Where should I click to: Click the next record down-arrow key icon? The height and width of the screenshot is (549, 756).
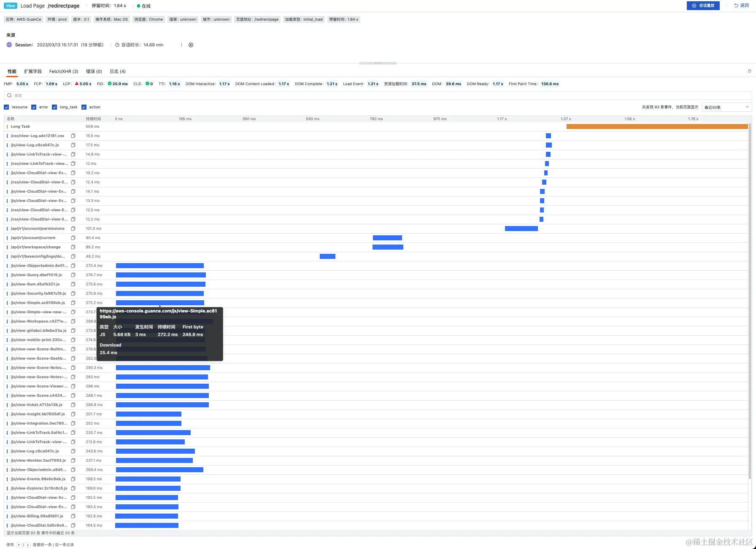tap(28, 545)
